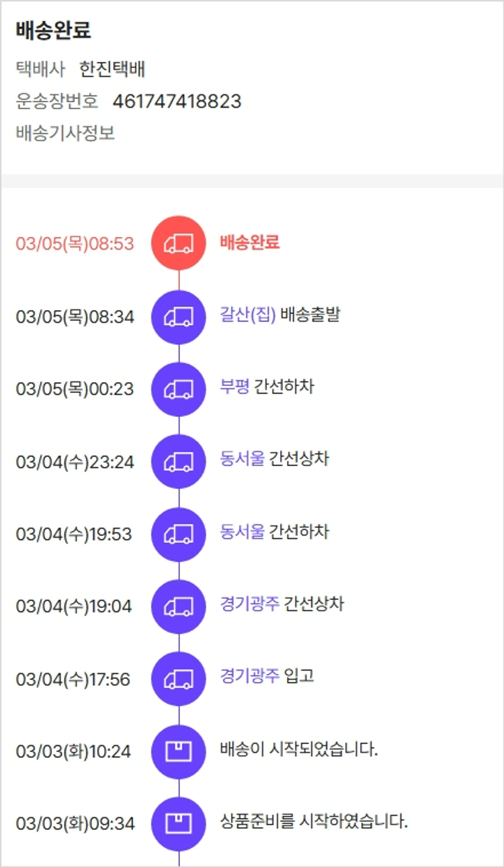Open the 부평 location link
504x867 pixels.
(x=235, y=387)
